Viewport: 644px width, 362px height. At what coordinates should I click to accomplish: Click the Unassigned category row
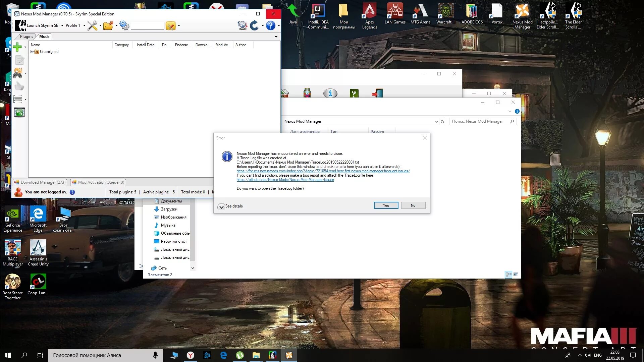[x=49, y=52]
